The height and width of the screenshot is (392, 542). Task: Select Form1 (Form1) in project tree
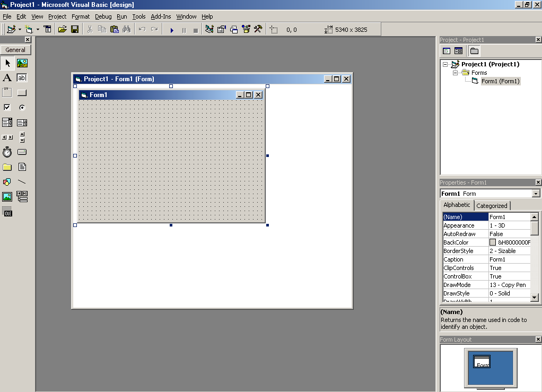coord(501,81)
